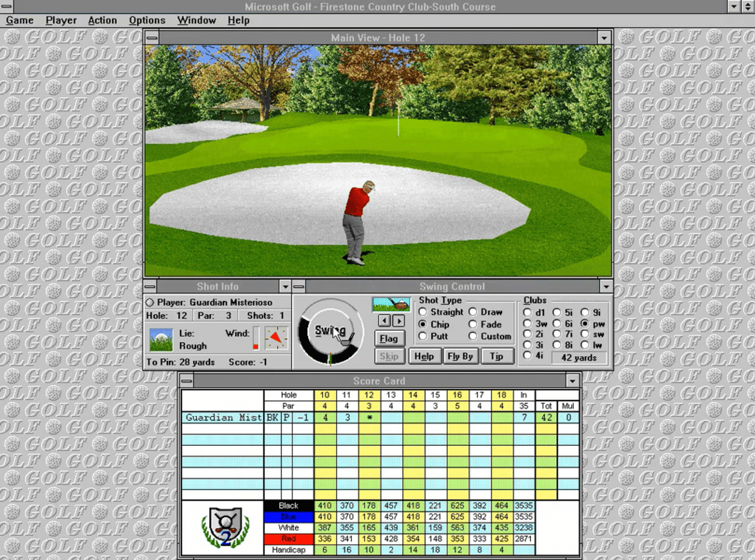Image resolution: width=755 pixels, height=560 pixels.
Task: Click the Guardian Mist player name cell
Action: tap(223, 417)
